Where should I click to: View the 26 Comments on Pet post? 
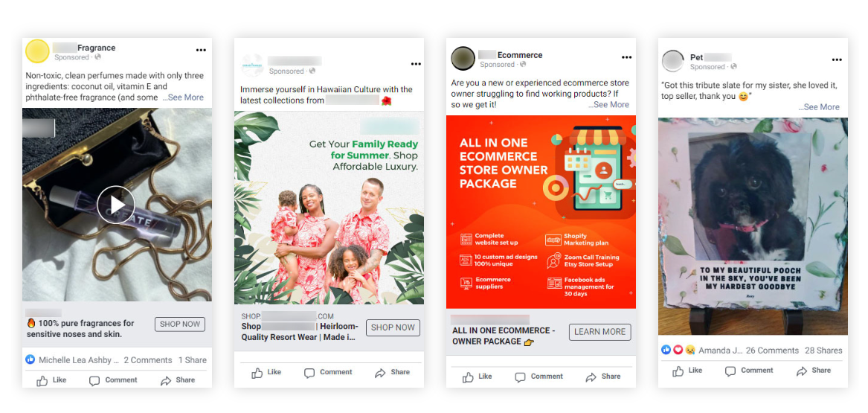(772, 350)
